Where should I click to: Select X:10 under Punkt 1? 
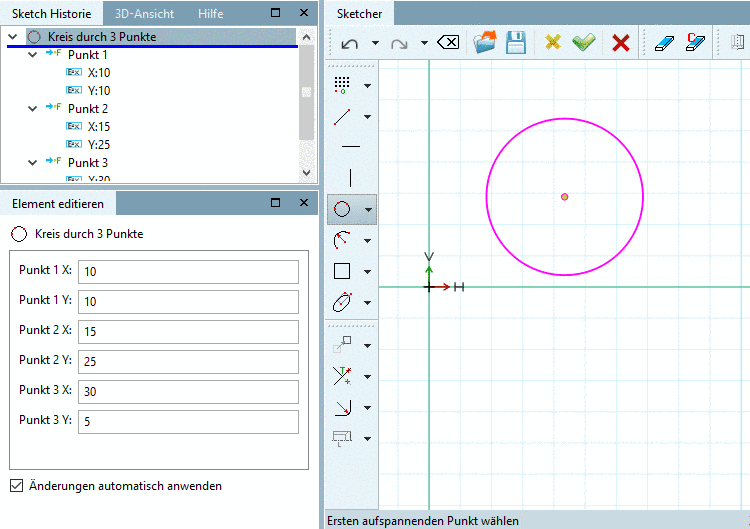click(x=99, y=73)
